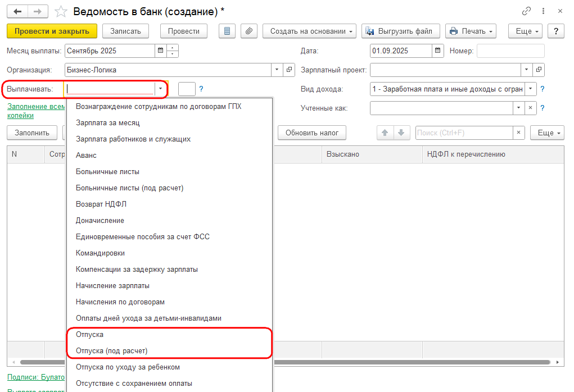Open the document movements report icon
Image resolution: width=574 pixels, height=392 pixels.
click(x=227, y=31)
